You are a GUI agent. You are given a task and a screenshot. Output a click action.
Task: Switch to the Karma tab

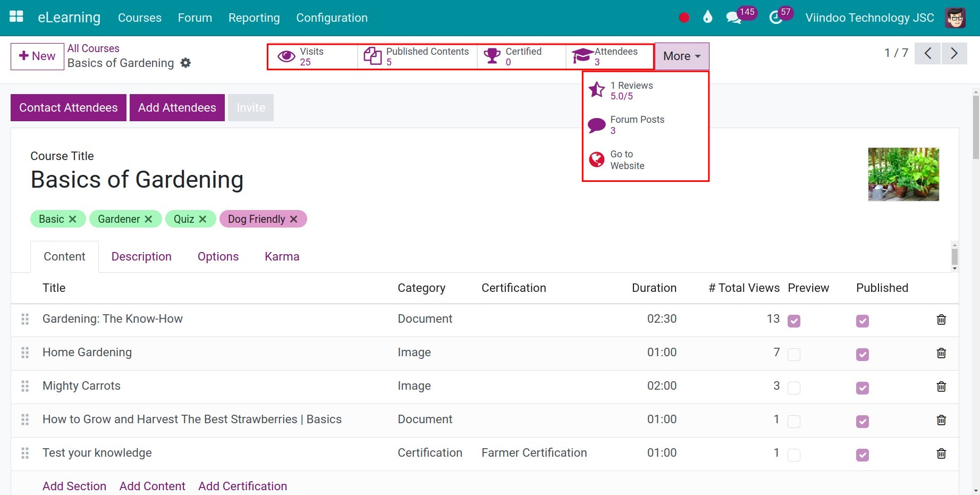[x=282, y=256]
